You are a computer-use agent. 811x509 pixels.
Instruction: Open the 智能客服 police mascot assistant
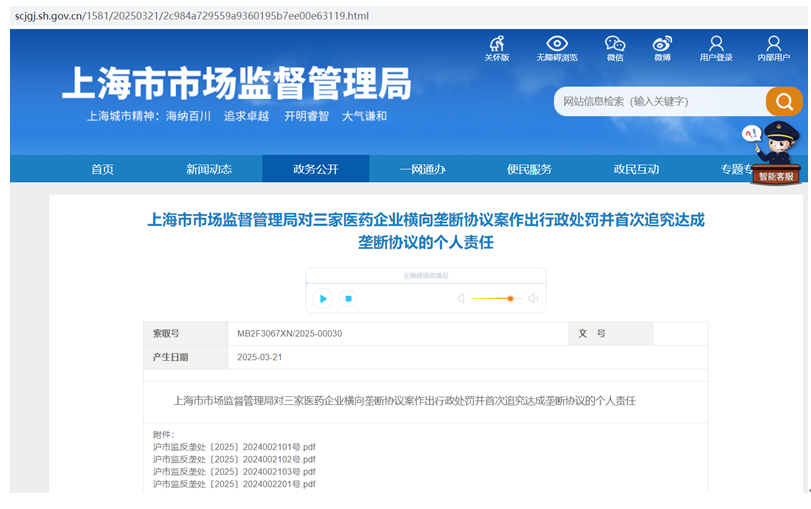(775, 153)
